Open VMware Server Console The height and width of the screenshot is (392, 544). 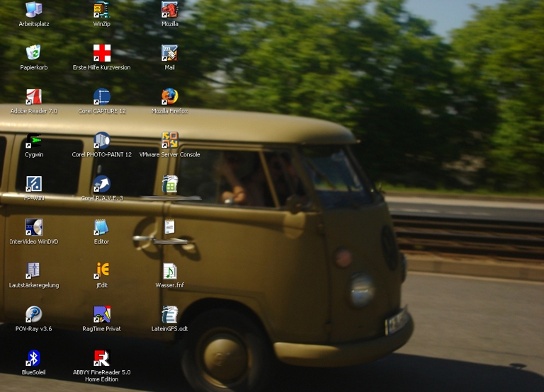[169, 141]
